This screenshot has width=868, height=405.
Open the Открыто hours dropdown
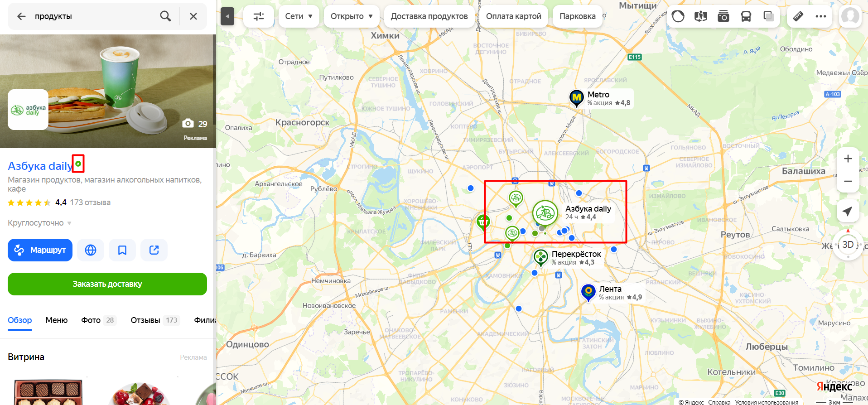[x=352, y=16]
